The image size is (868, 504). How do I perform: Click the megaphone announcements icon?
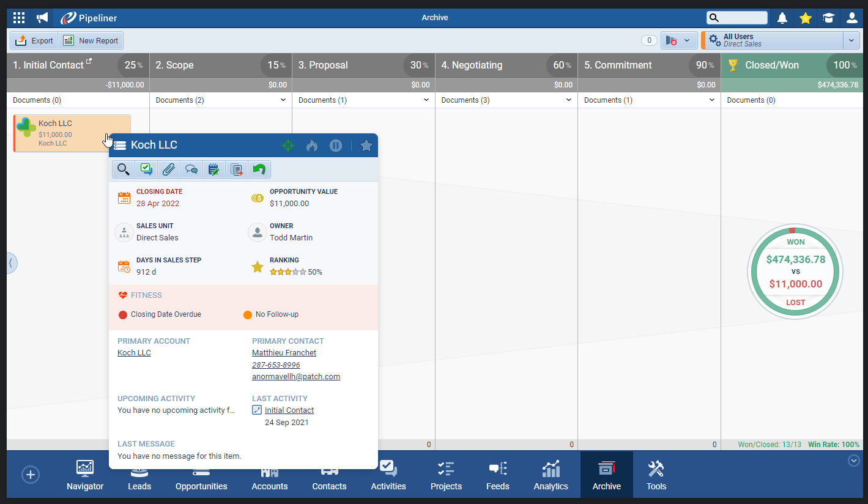click(42, 18)
